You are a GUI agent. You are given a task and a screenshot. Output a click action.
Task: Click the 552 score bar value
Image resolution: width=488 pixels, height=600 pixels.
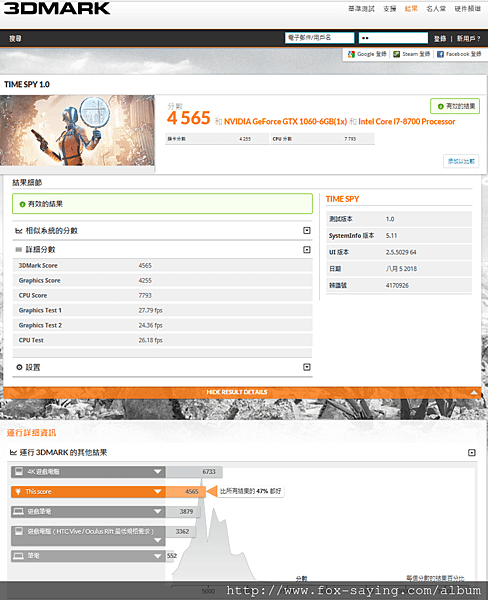(x=172, y=556)
